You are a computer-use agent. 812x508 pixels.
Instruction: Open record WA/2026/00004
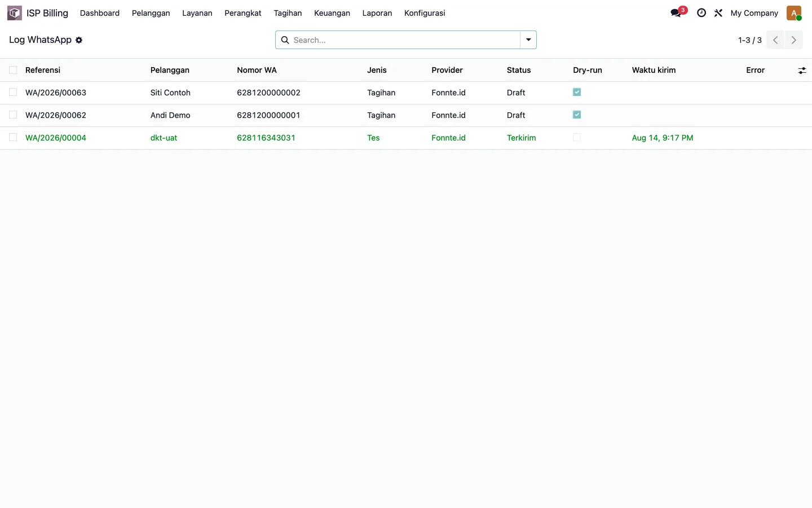[x=56, y=138]
